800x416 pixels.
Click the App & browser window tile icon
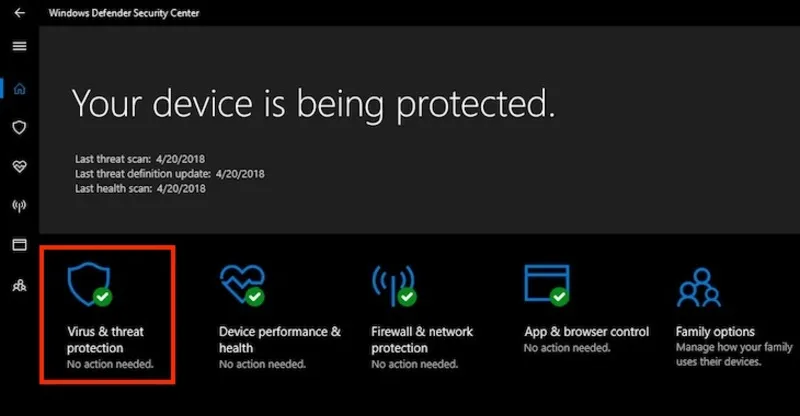[x=547, y=285]
